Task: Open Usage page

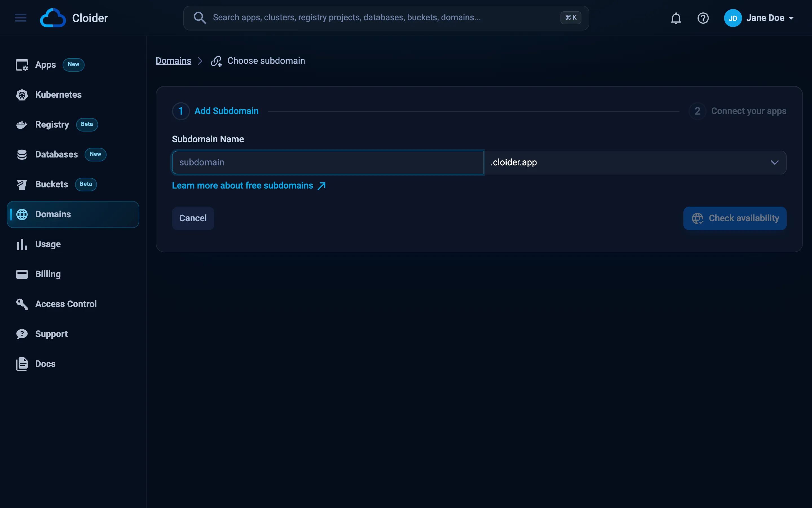Action: point(73,244)
